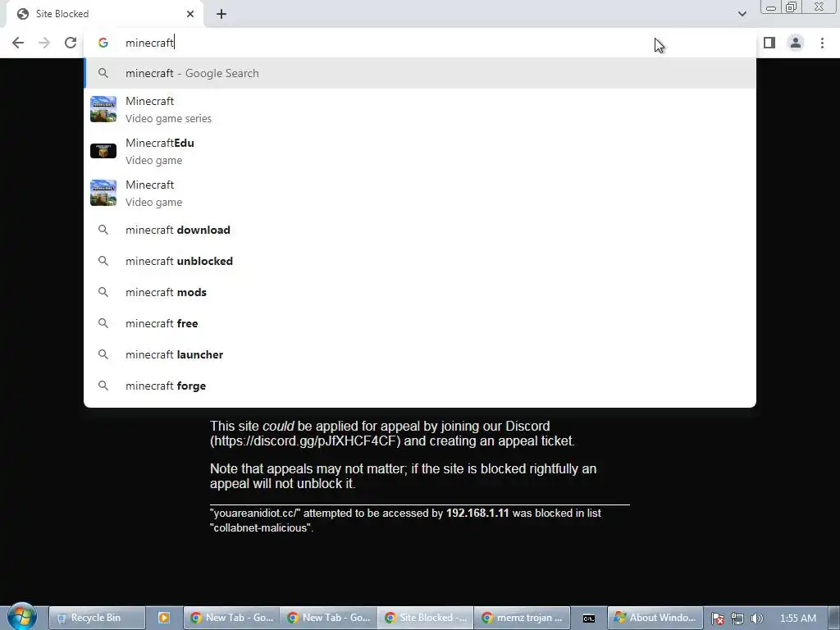Expand the tab search chevron

click(x=742, y=14)
